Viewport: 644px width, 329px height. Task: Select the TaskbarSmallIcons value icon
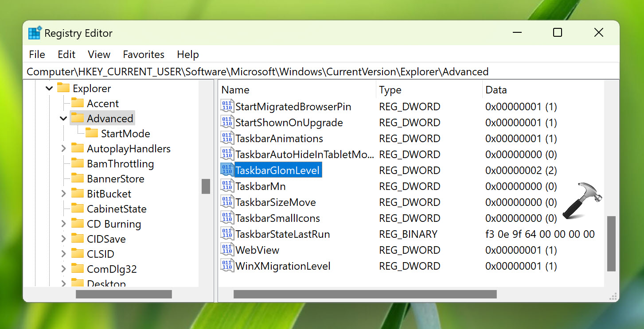(227, 218)
